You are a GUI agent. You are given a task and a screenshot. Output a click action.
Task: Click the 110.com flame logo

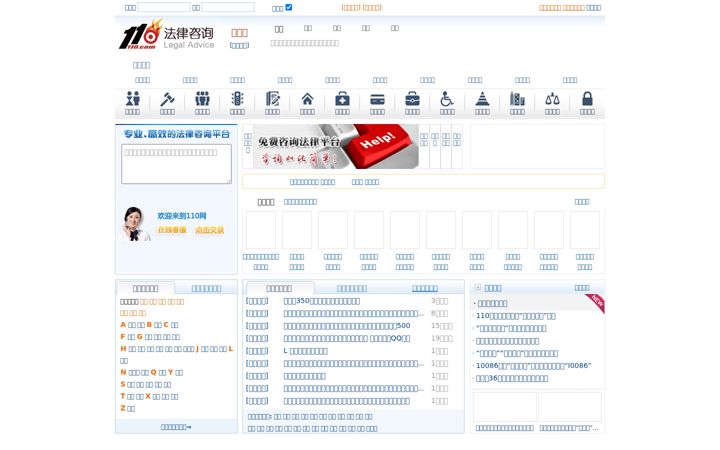[141, 34]
